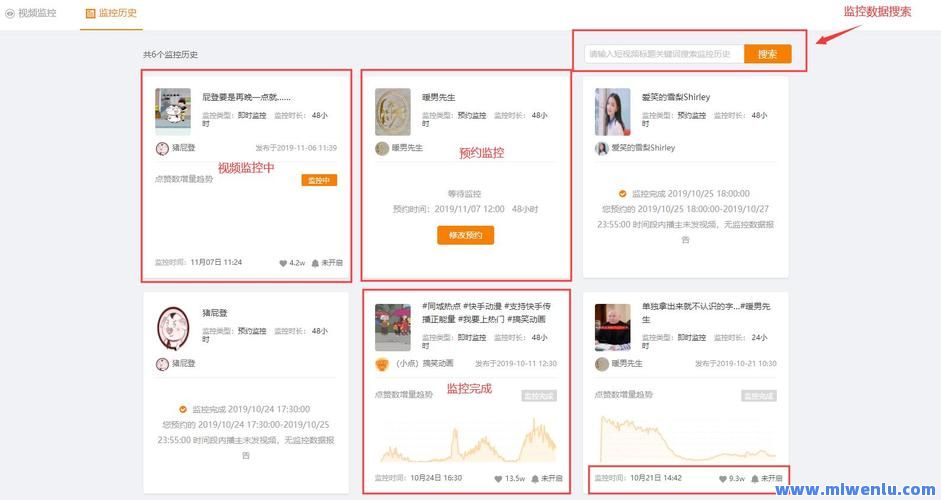Click the 修改预约 button on 暖男先生 card
The image size is (941, 500).
(x=465, y=236)
